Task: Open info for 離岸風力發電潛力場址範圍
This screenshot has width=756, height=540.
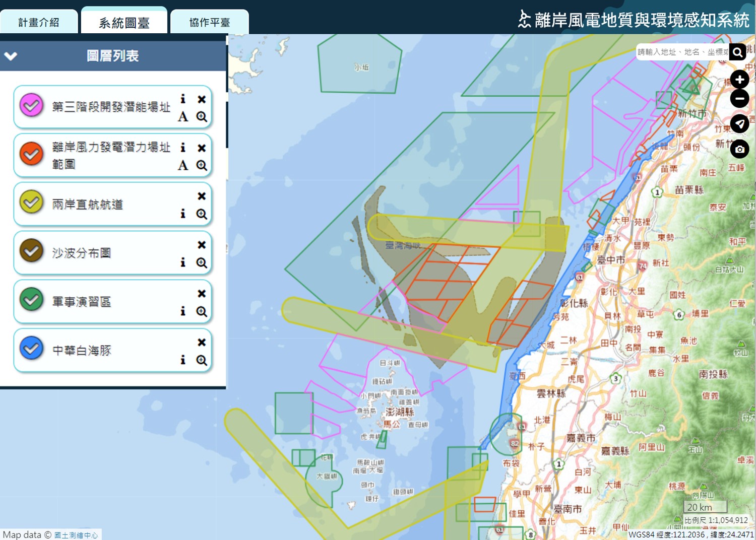Action: click(x=183, y=148)
